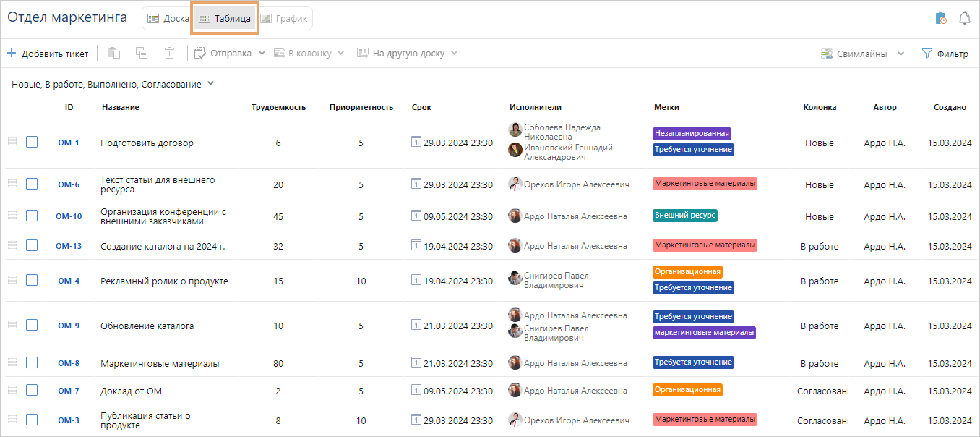Screen dimensions: 980x437
Task: Switch to the 'График' view tab
Action: (284, 18)
